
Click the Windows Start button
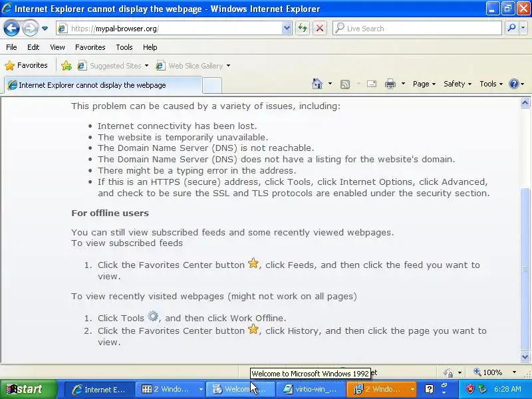[29, 389]
